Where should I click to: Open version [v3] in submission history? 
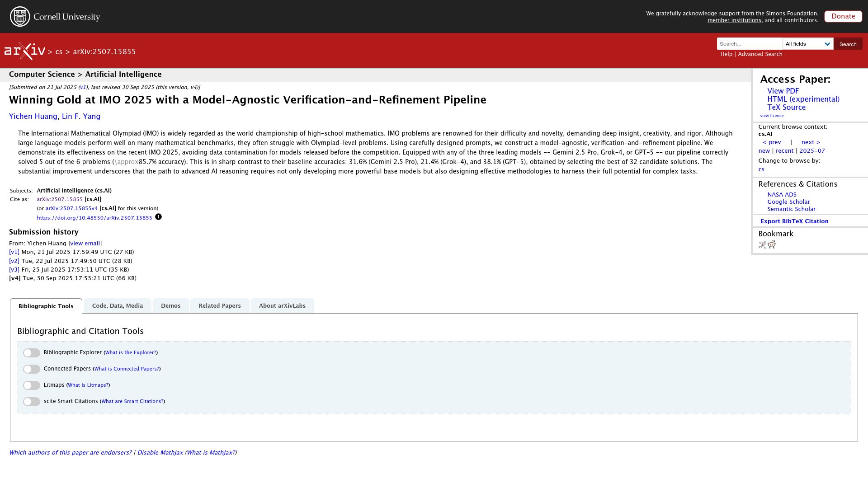coord(14,270)
